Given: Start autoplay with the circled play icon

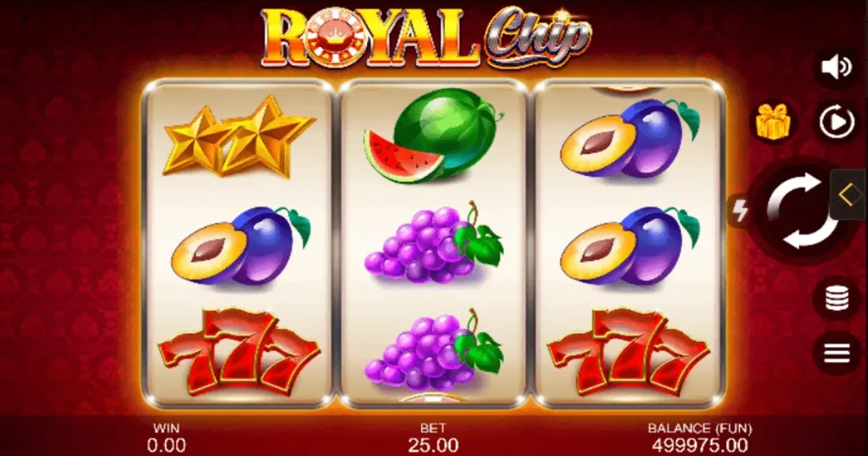Looking at the screenshot, I should coord(837,122).
